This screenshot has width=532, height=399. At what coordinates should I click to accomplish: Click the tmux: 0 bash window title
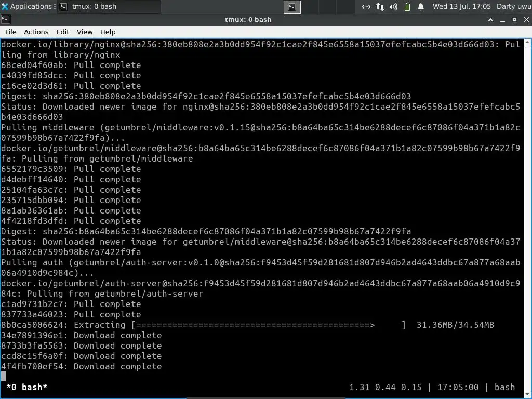point(248,20)
